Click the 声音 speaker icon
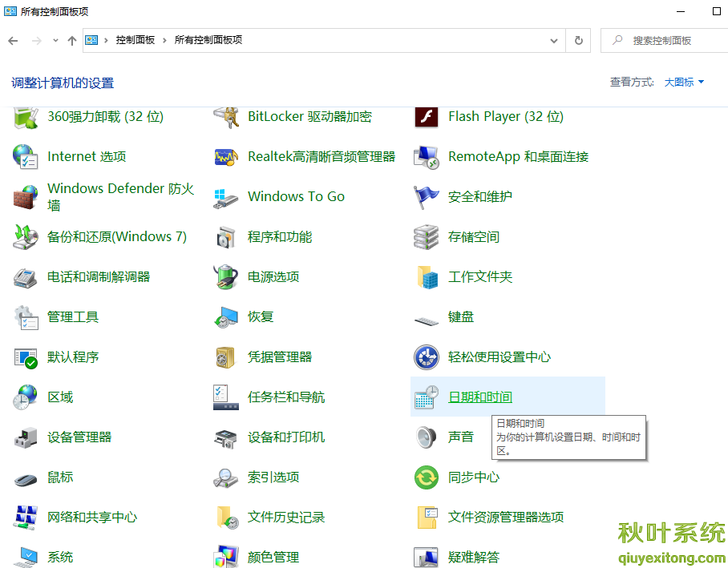The image size is (728, 568). tap(427, 437)
